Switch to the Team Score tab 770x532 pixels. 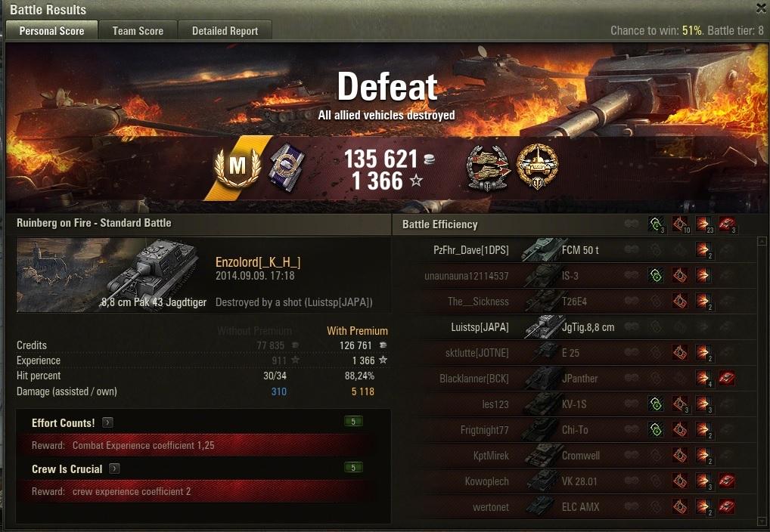[x=138, y=30]
